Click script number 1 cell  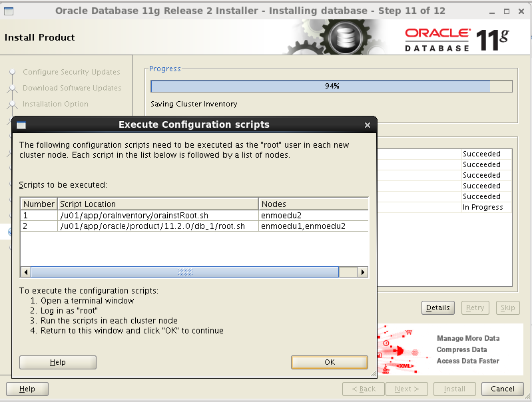(x=39, y=216)
